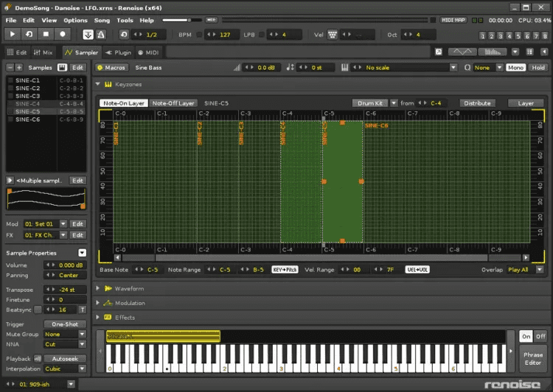Screen dimensions: 553x392
Task: Select the SINE-C3 sample in list
Action: 28,96
